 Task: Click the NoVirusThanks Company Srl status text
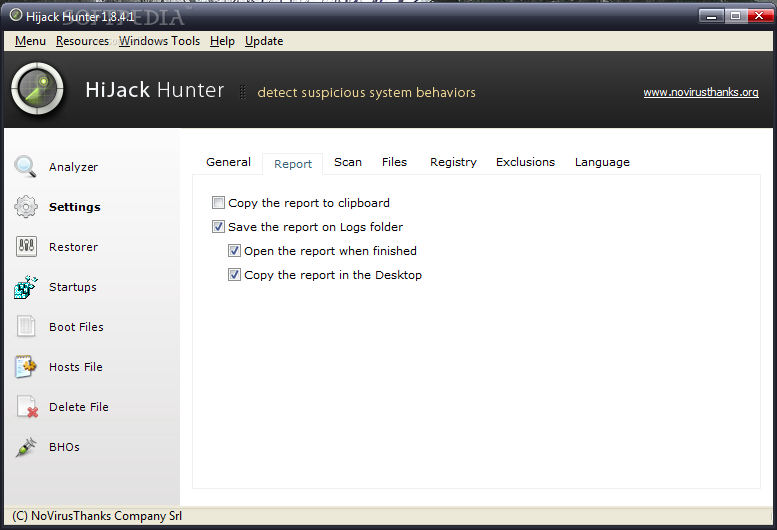(97, 516)
